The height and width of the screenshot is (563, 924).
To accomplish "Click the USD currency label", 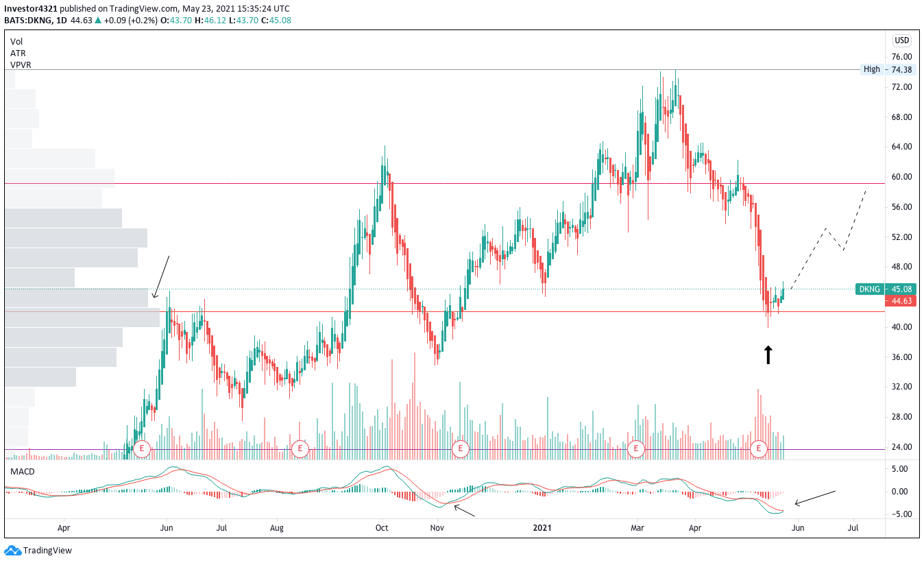I will (902, 40).
